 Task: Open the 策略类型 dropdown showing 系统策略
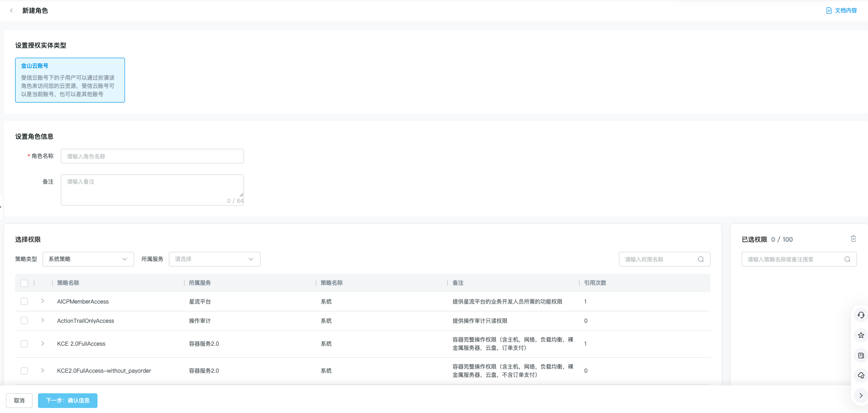[88, 259]
